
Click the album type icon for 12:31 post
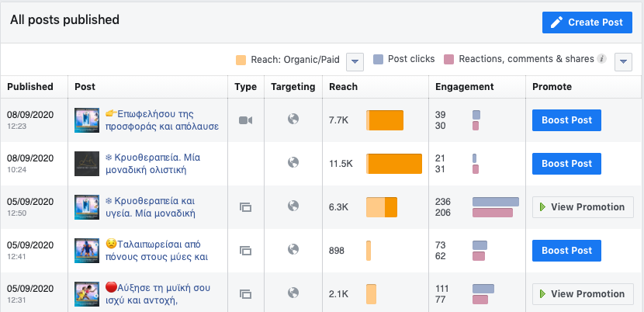(246, 294)
